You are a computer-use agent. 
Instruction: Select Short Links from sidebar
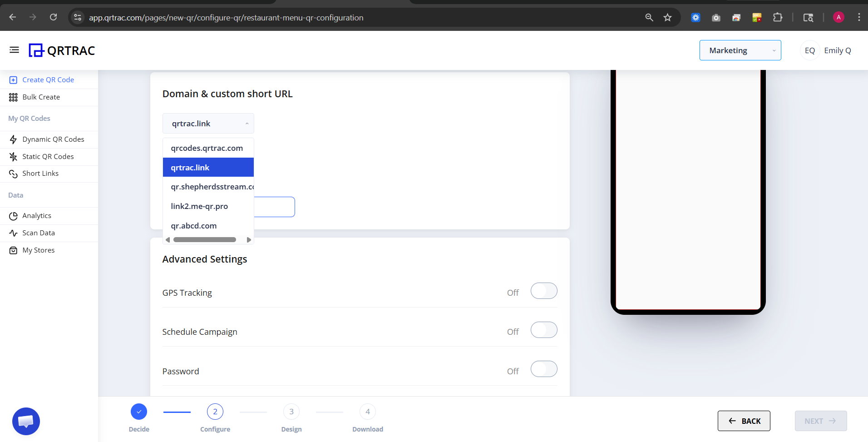coord(40,173)
